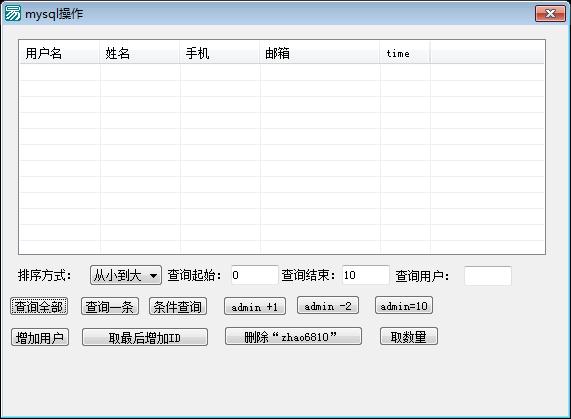Click the admin=10 button
571x419 pixels.
coord(404,305)
